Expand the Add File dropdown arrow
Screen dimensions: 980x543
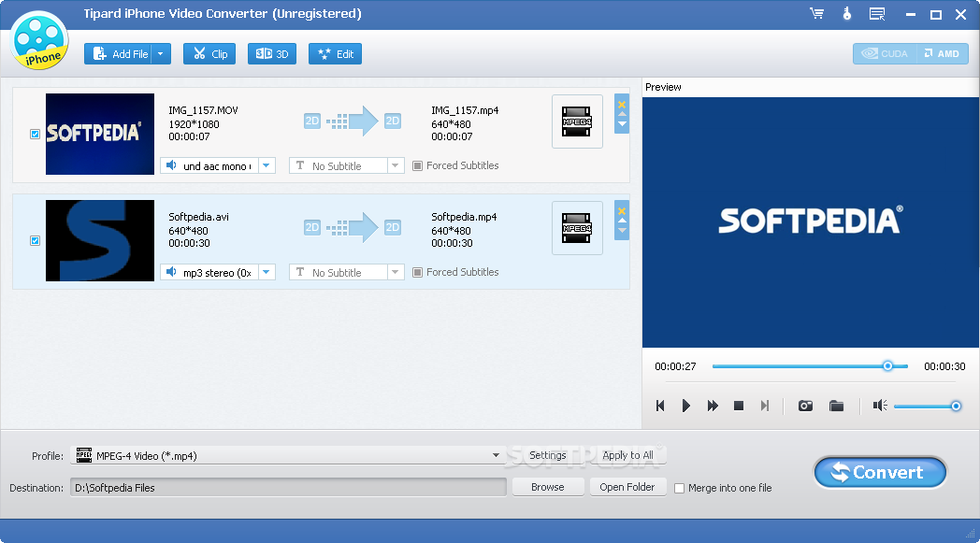[x=161, y=53]
